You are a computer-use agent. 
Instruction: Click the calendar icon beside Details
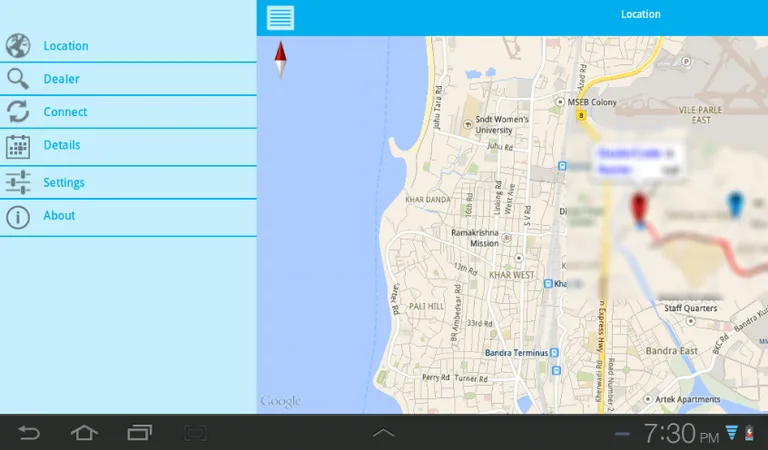click(18, 147)
